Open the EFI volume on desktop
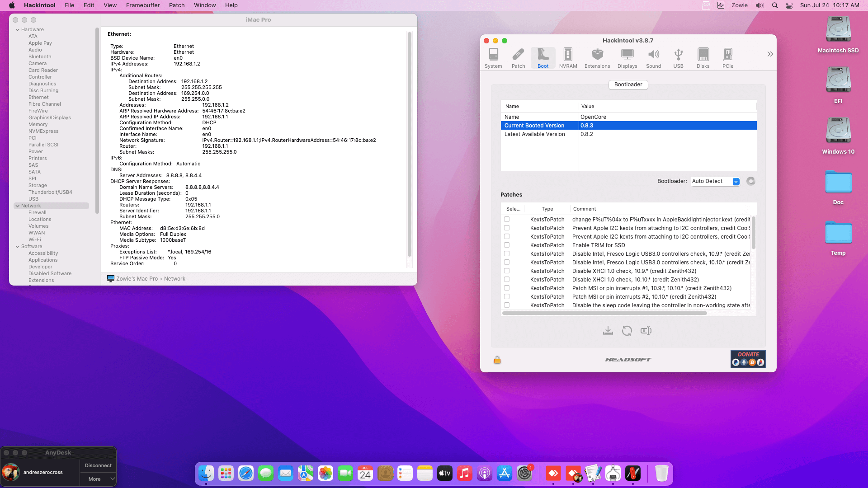The image size is (868, 488). [838, 86]
